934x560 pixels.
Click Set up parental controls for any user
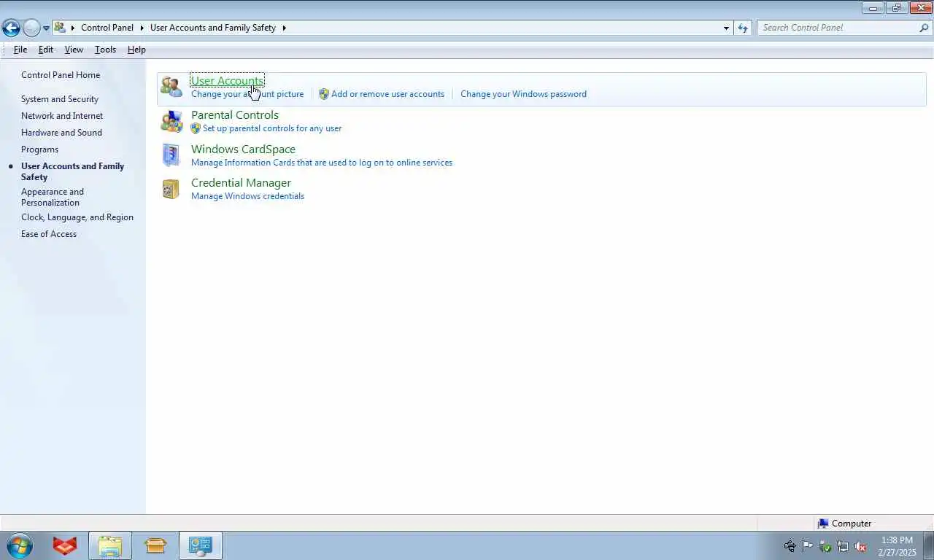pos(272,128)
